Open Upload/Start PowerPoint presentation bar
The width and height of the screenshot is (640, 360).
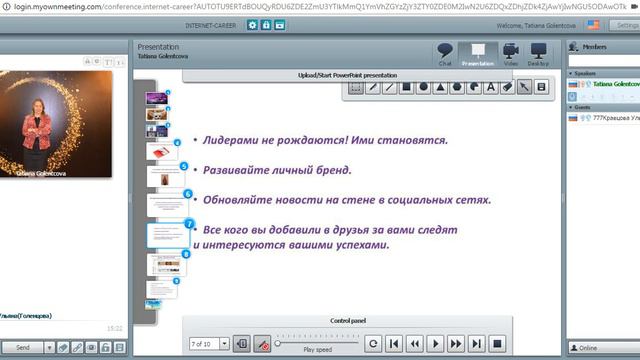[x=347, y=76]
